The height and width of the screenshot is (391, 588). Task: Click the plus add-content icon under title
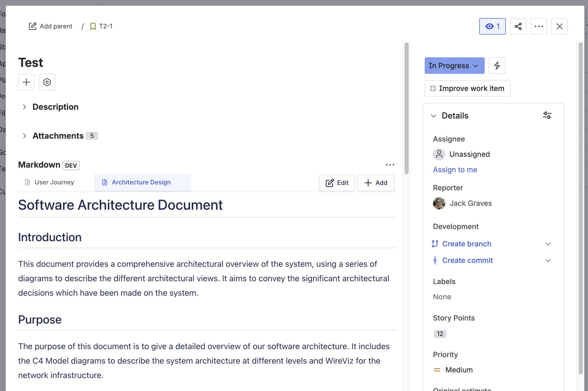(26, 82)
